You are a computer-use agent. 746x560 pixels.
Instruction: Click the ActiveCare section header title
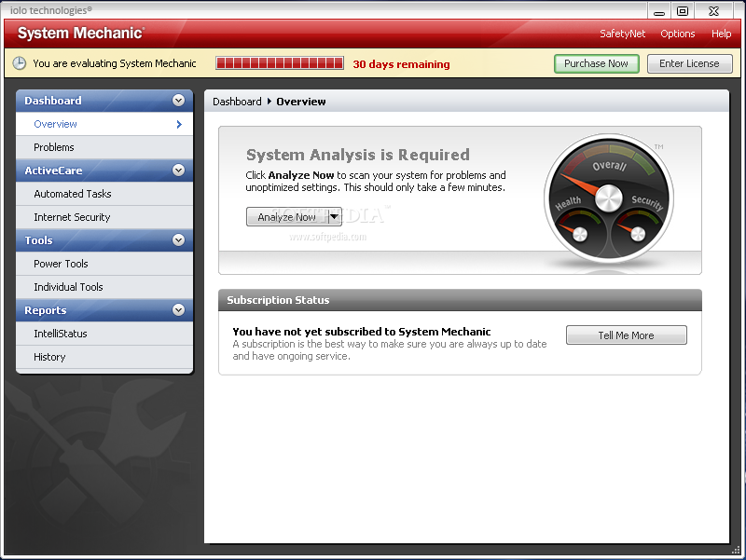(53, 171)
